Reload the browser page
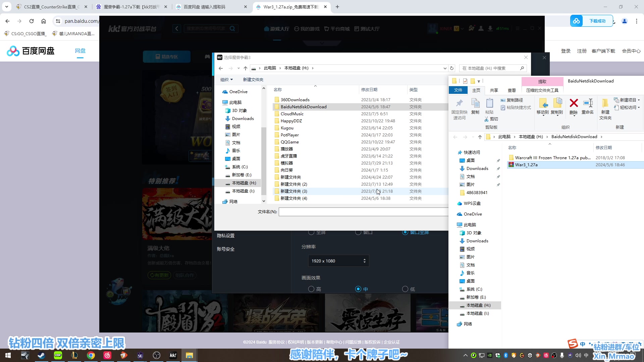 pyautogui.click(x=32, y=21)
